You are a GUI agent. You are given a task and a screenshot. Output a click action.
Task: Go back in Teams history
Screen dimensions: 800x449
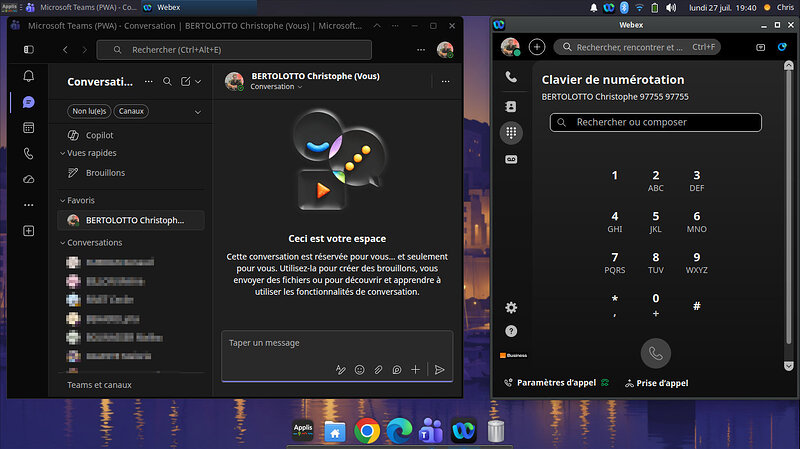(65, 49)
